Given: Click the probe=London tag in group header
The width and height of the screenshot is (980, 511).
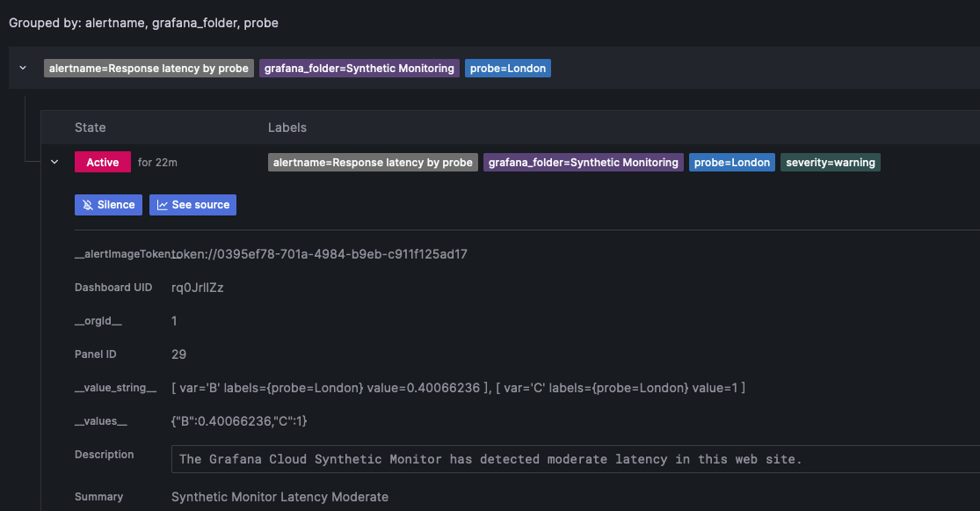Looking at the screenshot, I should click(507, 68).
